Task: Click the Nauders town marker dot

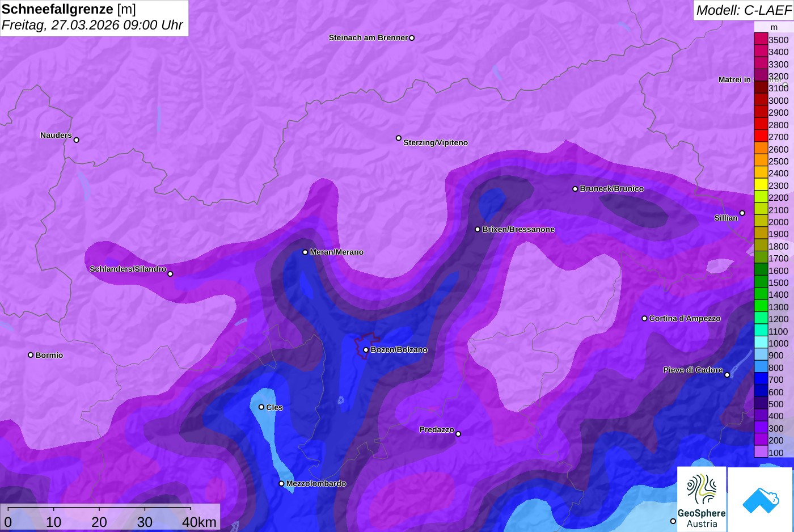Action: pos(77,140)
